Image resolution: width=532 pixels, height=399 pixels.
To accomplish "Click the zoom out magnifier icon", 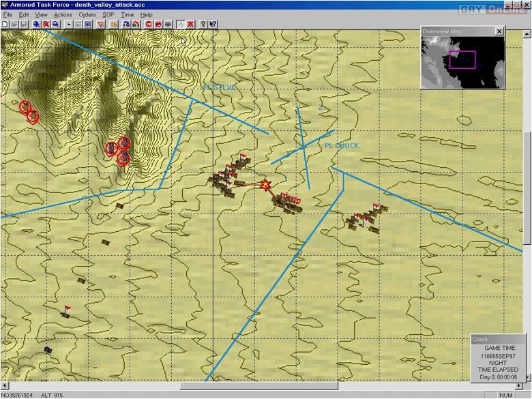I will pos(55,24).
